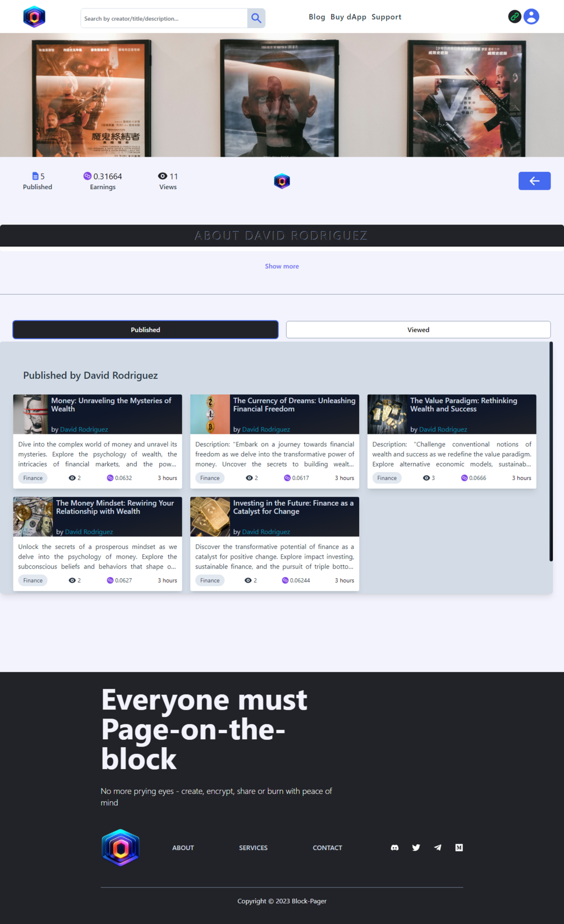Click 'Published by David Rodriguez' heading
Screen dimensions: 564x924
click(90, 375)
